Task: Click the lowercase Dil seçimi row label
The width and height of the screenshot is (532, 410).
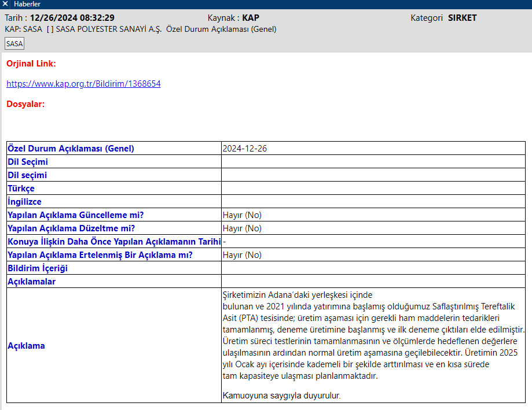Action: pos(27,175)
